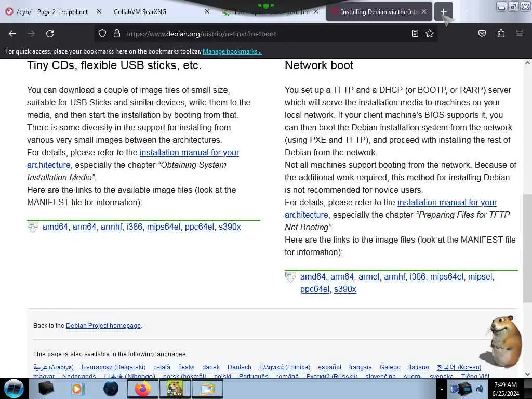
Task: Show hidden system tray icons
Action: (x=442, y=389)
